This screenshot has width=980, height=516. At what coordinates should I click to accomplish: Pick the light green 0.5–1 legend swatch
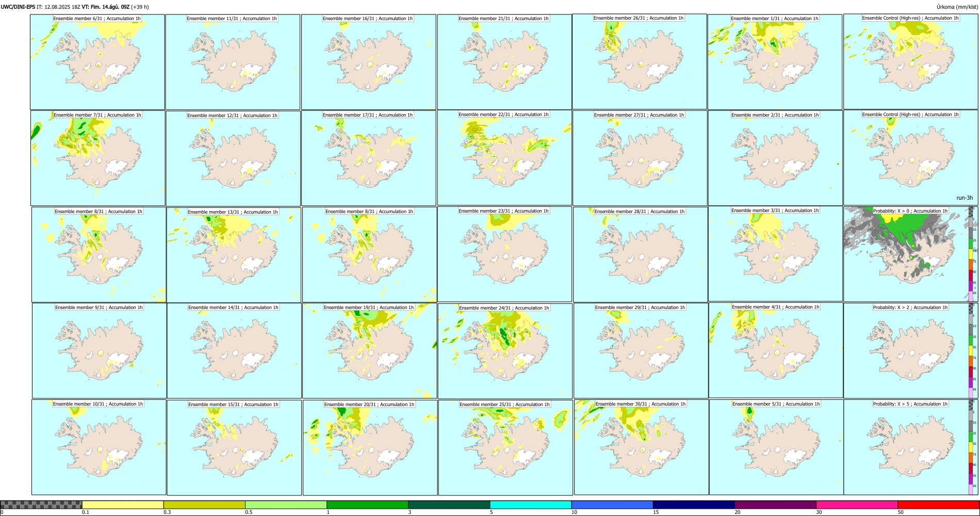coord(286,505)
